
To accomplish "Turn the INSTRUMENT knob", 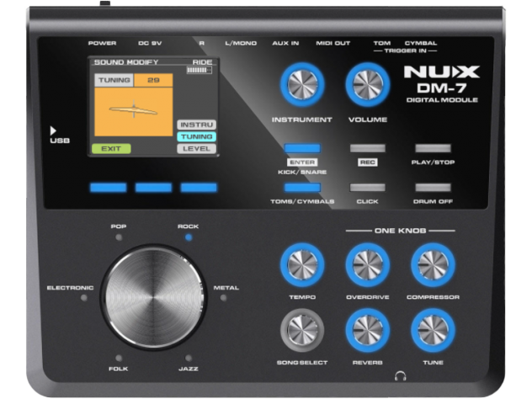I will click(302, 84).
